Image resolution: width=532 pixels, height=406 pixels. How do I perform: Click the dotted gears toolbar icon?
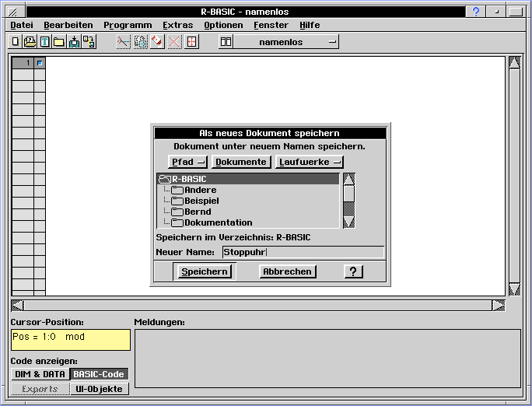pos(141,42)
